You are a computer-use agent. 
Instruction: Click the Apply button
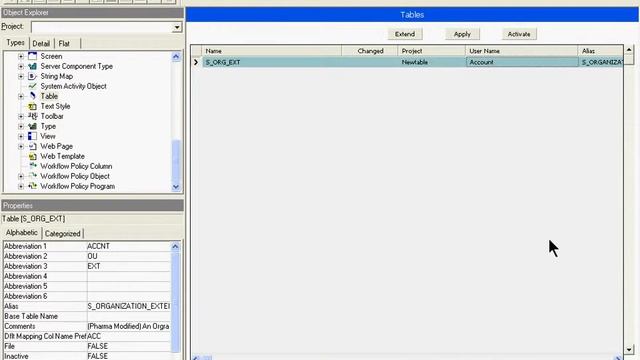(x=462, y=34)
